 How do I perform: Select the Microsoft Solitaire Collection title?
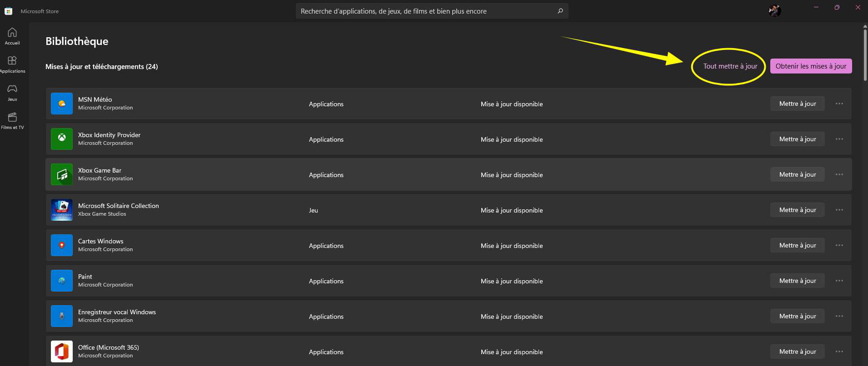tap(119, 206)
